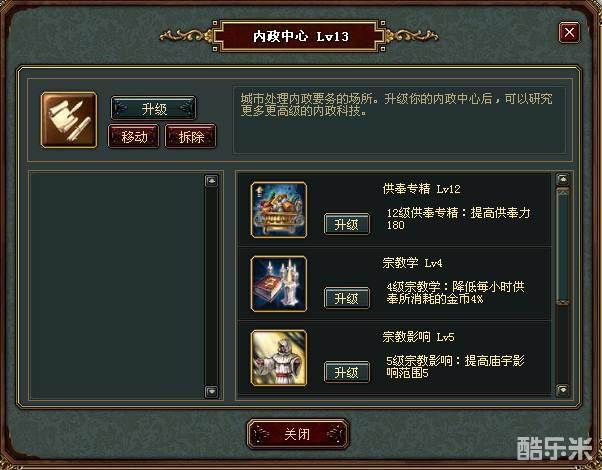Select the 宗教影响 robed priest icon
This screenshot has width=602, height=470.
pyautogui.click(x=279, y=358)
